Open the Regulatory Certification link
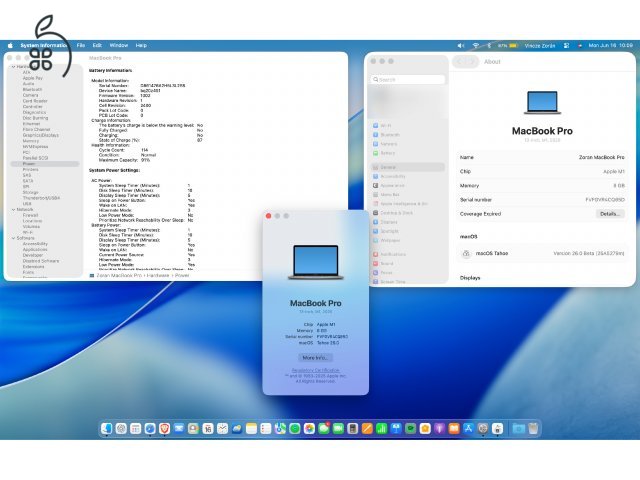This screenshot has width=640, height=480. 315,370
